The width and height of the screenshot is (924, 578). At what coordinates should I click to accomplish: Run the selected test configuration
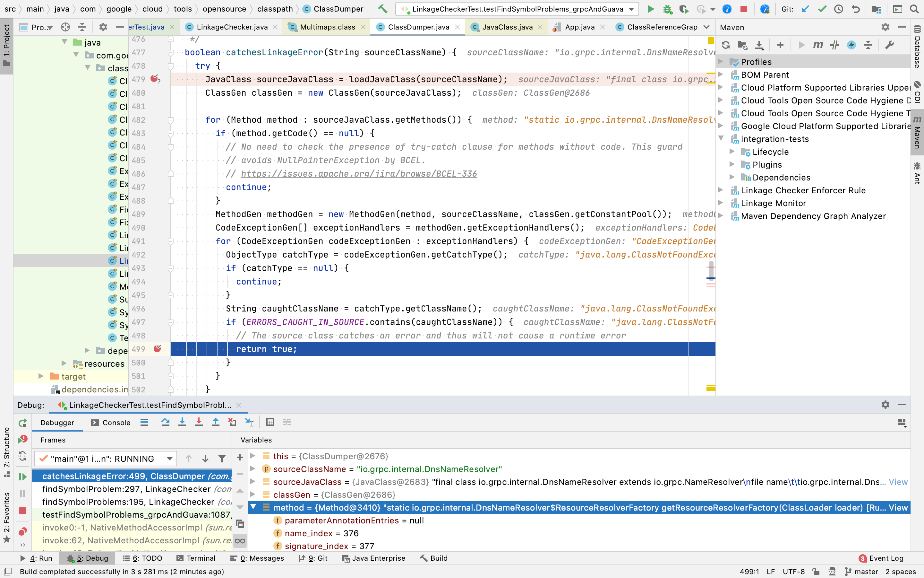(651, 9)
